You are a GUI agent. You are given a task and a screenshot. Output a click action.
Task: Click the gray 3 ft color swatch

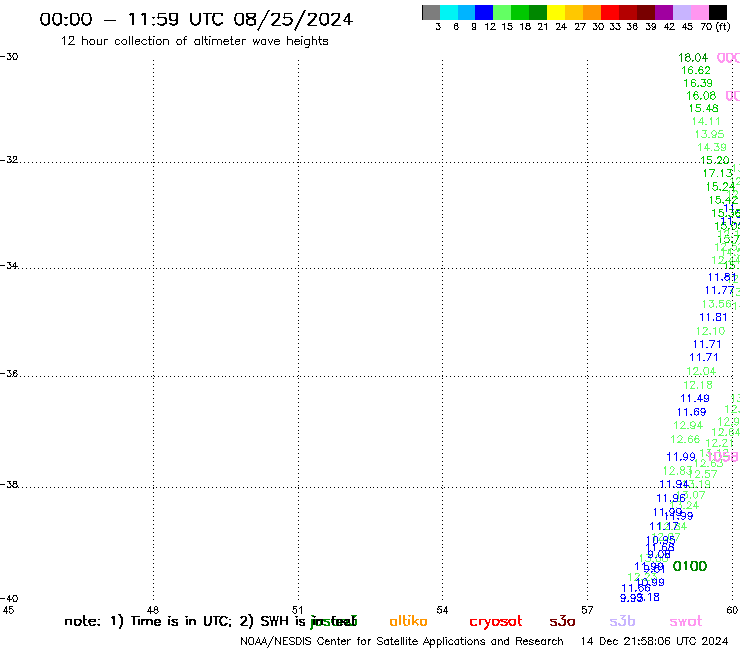click(x=431, y=13)
